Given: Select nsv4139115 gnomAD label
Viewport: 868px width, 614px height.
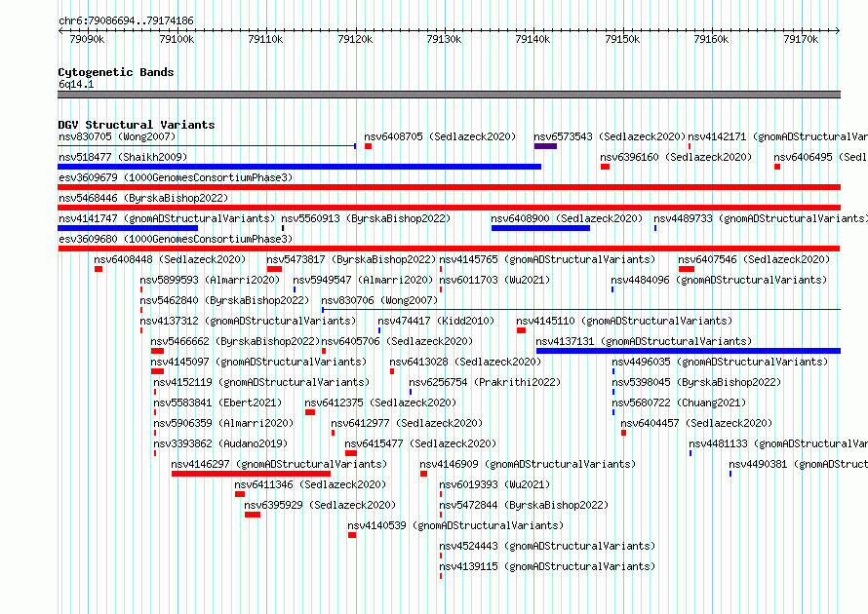Looking at the screenshot, I should (x=547, y=566).
